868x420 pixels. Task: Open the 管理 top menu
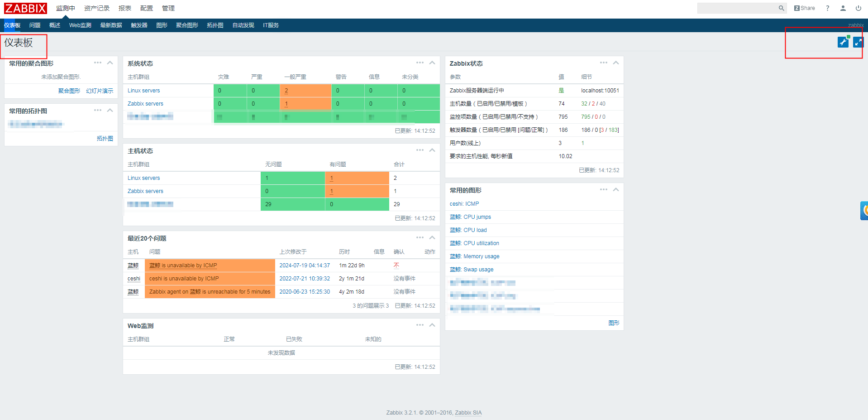(168, 8)
